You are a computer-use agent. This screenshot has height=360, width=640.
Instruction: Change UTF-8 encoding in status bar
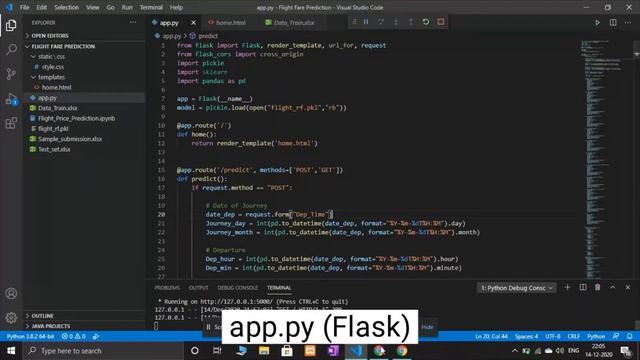(553, 336)
